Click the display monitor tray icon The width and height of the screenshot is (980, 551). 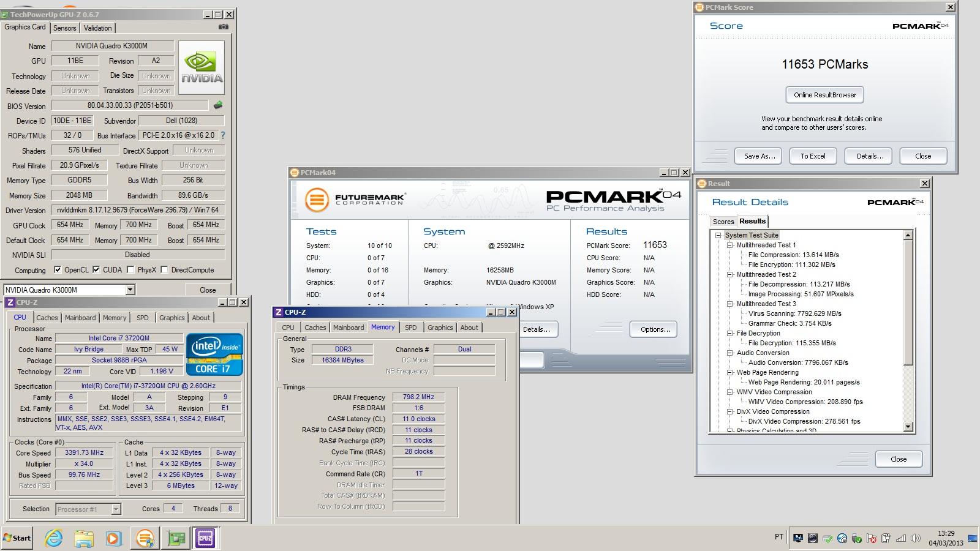click(798, 538)
